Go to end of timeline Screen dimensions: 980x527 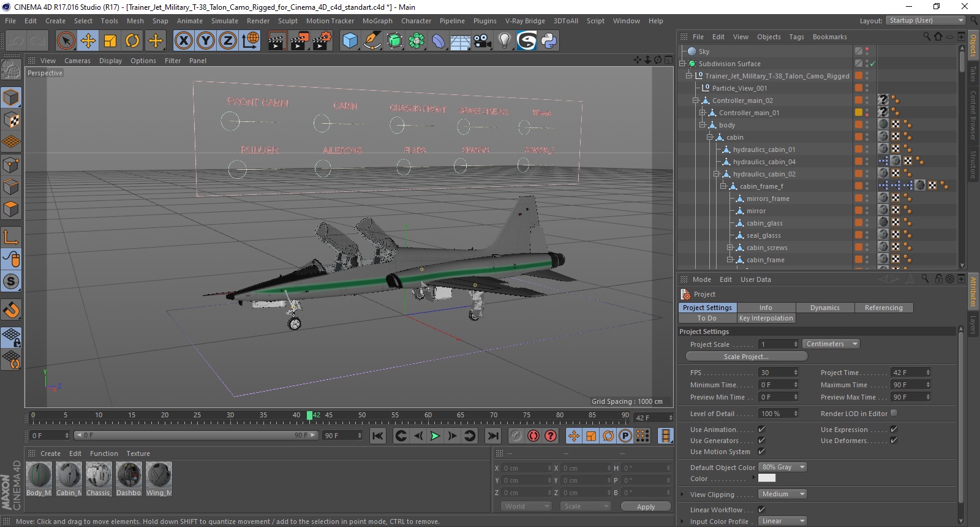pos(493,436)
